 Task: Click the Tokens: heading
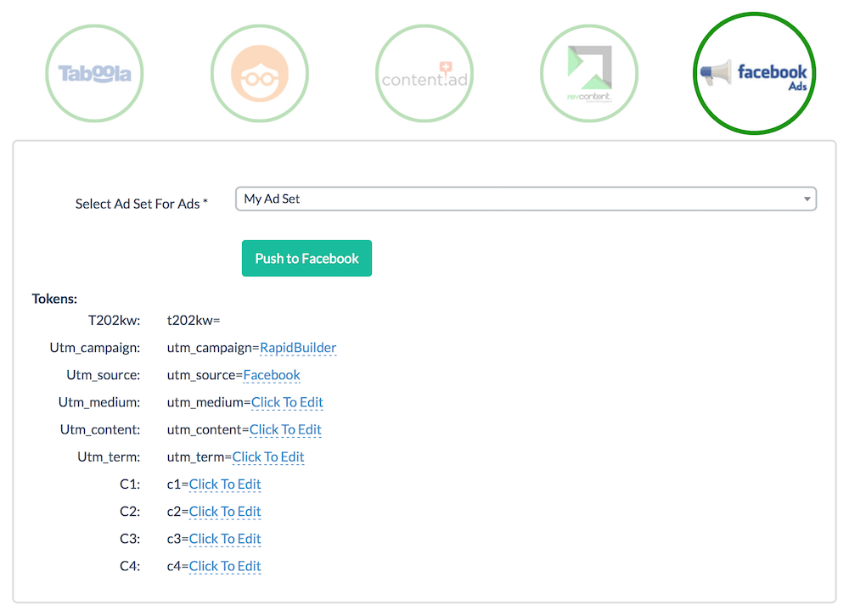point(54,299)
